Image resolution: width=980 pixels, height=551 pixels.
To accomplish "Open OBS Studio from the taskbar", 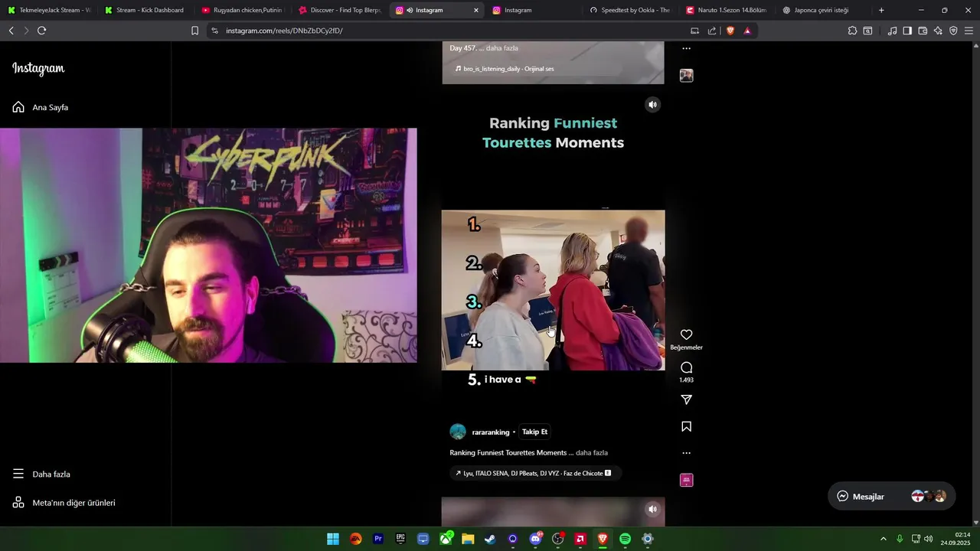I will 558,539.
